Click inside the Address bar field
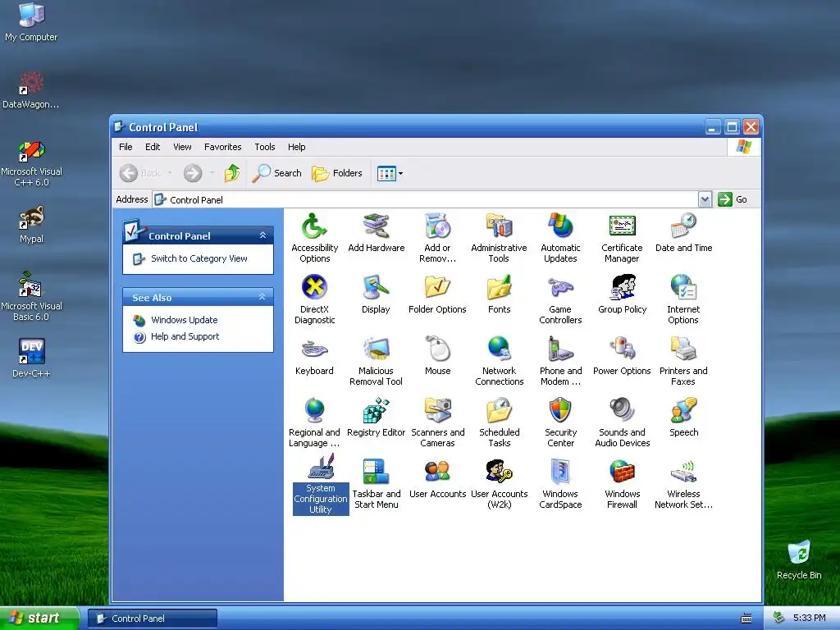840x630 pixels. pos(426,200)
